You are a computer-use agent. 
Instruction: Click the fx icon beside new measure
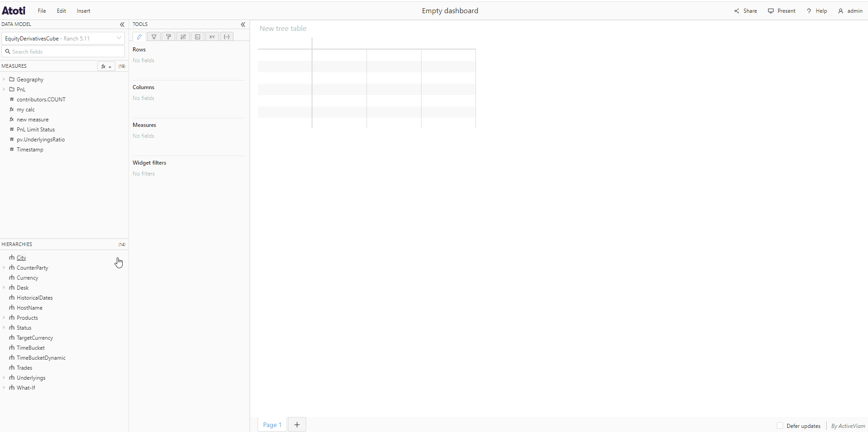click(x=12, y=119)
